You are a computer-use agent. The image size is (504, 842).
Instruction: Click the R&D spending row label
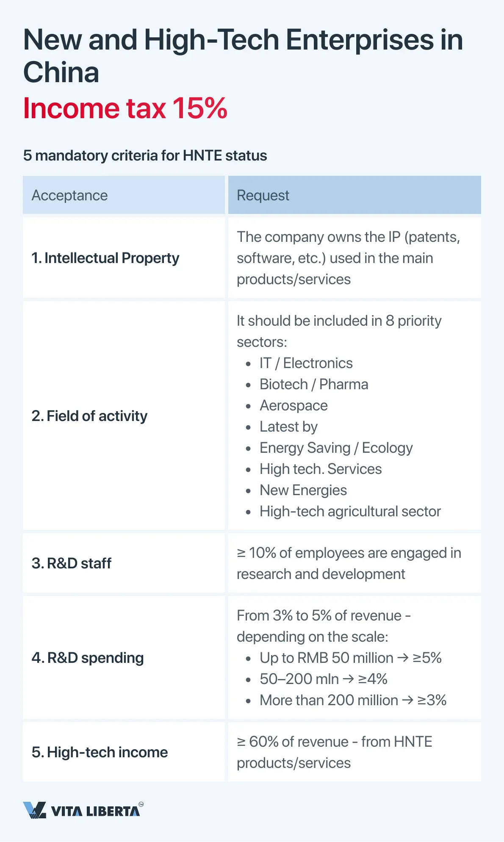click(x=88, y=658)
